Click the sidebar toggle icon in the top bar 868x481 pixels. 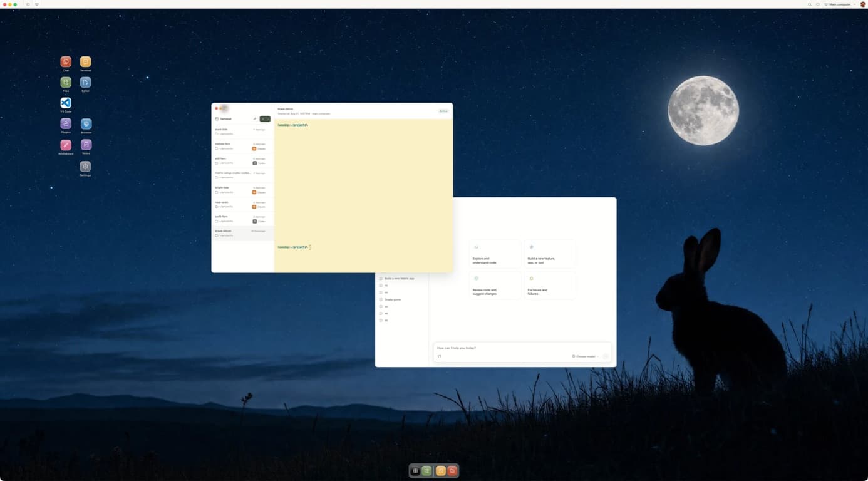[x=28, y=4]
